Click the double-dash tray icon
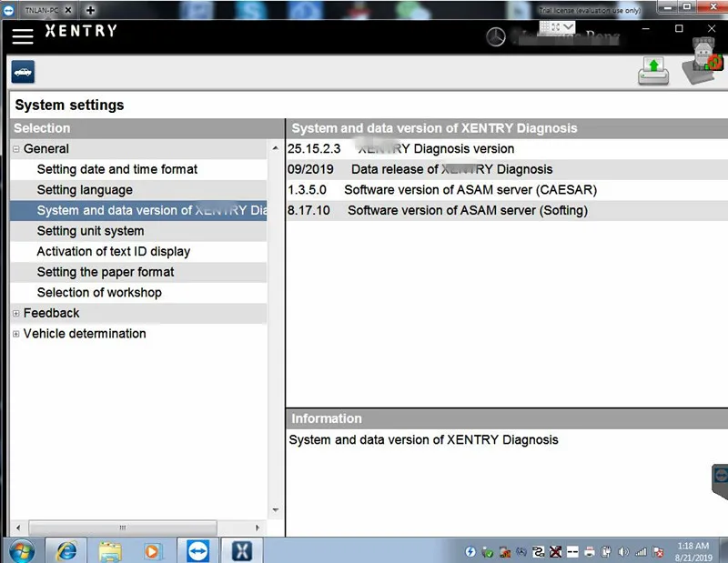 (x=572, y=551)
